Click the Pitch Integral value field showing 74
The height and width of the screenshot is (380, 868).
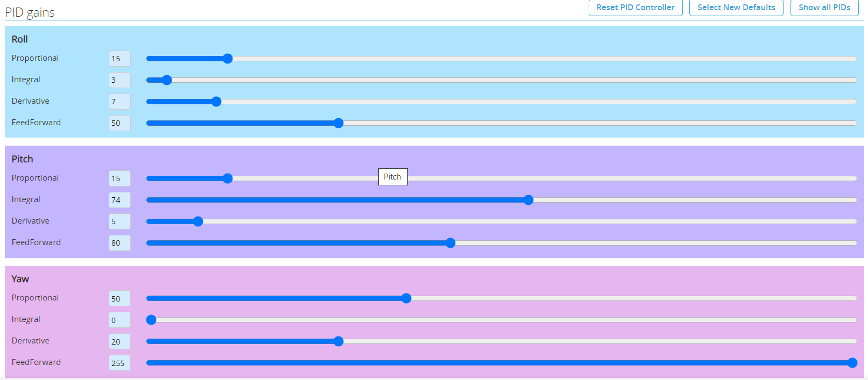[x=119, y=200]
